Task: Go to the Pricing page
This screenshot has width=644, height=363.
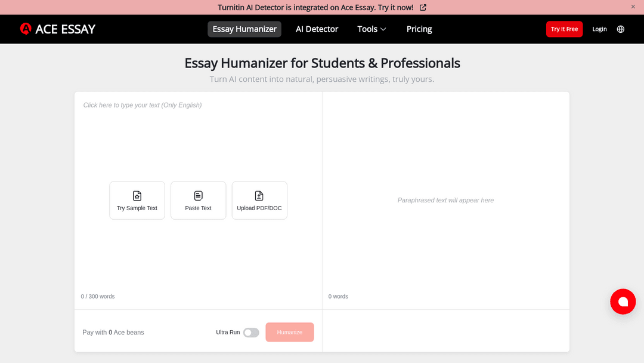Action: click(419, 29)
